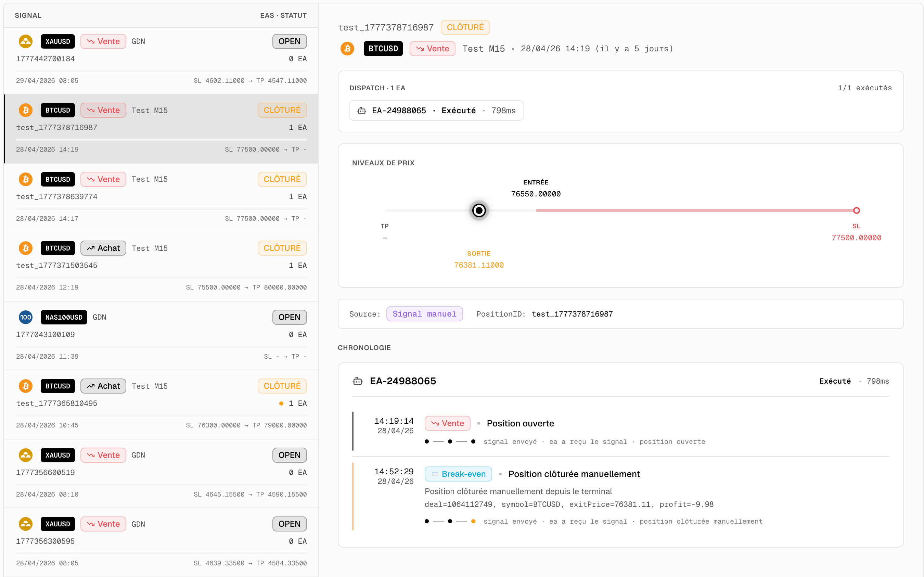Click the deal=1064112749 details line

[569, 504]
